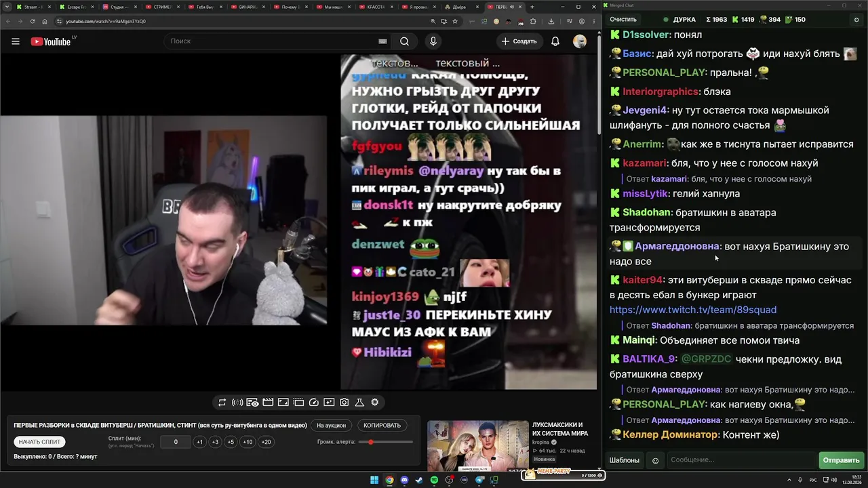Click the 'Создать' create button
Screen dimensions: 868x488
pyautogui.click(x=519, y=41)
